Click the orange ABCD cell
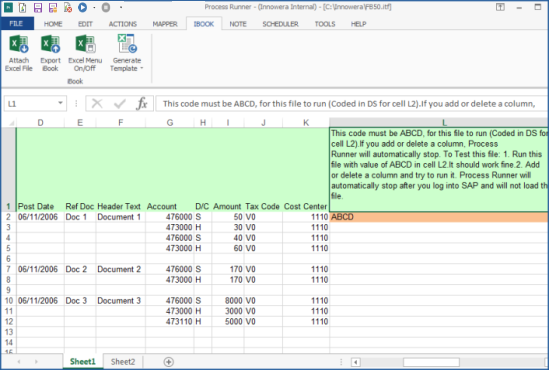 439,217
